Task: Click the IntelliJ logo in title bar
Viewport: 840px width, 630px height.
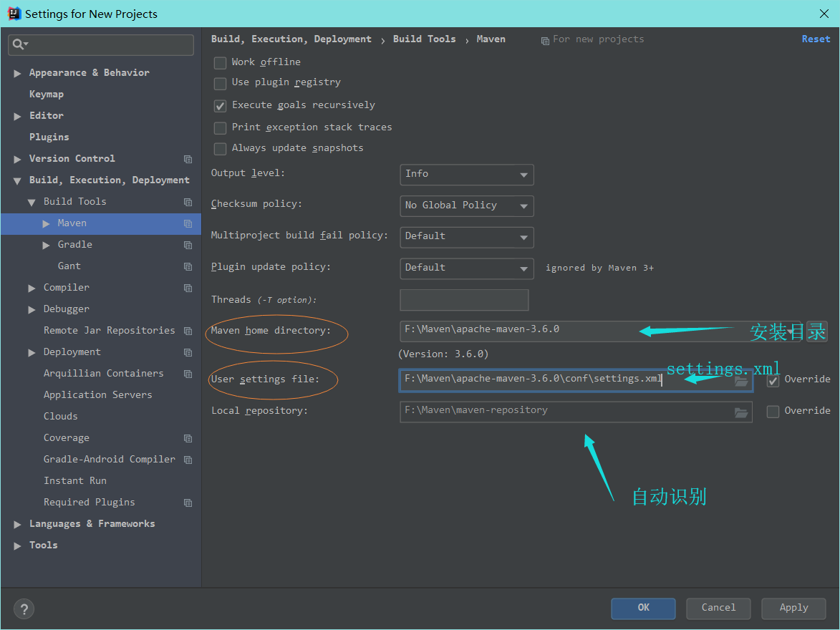Action: [14, 14]
